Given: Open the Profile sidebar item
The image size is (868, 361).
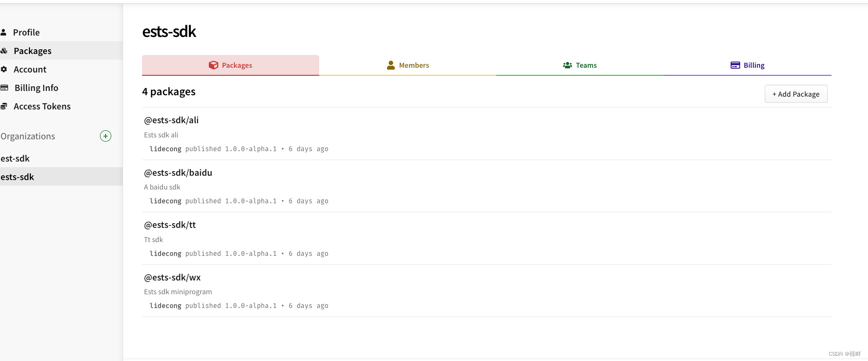Looking at the screenshot, I should [x=62, y=32].
